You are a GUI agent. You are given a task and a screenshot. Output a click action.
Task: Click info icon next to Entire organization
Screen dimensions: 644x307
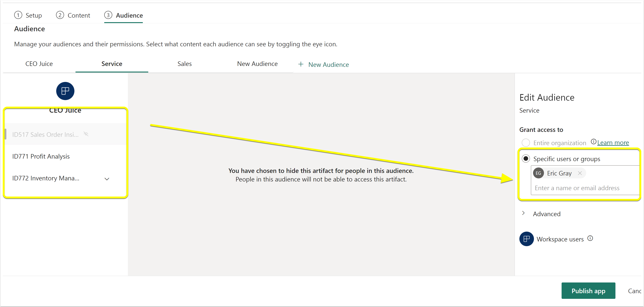593,142
